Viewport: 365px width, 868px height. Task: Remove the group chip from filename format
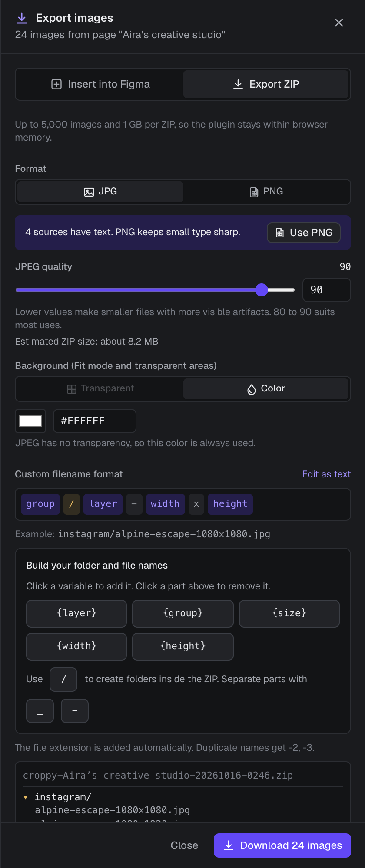click(40, 504)
